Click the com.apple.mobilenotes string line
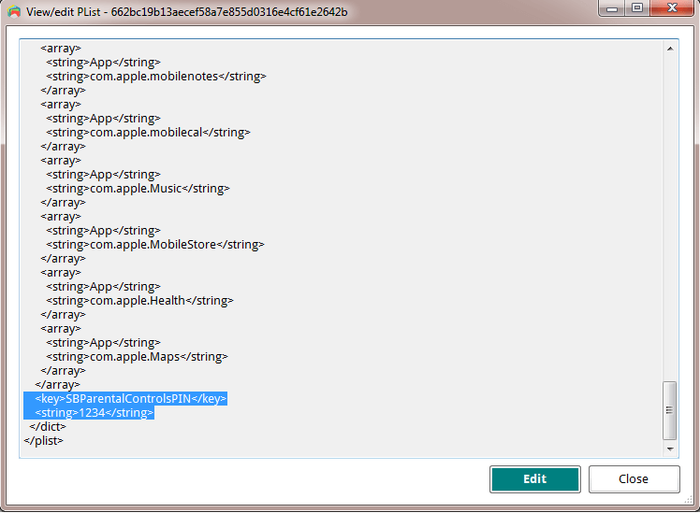Viewport: 700px width, 513px height. [x=156, y=76]
